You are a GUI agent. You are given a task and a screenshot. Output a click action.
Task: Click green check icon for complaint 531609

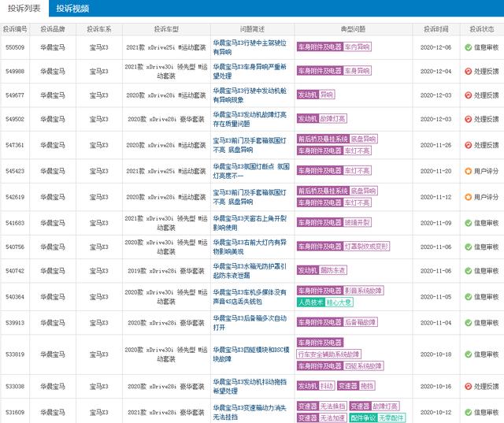click(x=468, y=412)
